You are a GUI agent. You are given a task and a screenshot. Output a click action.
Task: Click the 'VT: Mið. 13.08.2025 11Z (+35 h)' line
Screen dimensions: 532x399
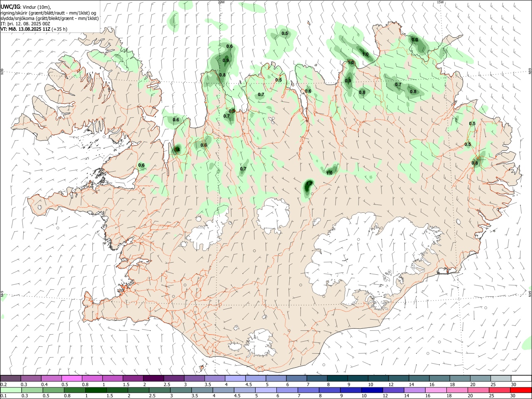[x=34, y=29]
